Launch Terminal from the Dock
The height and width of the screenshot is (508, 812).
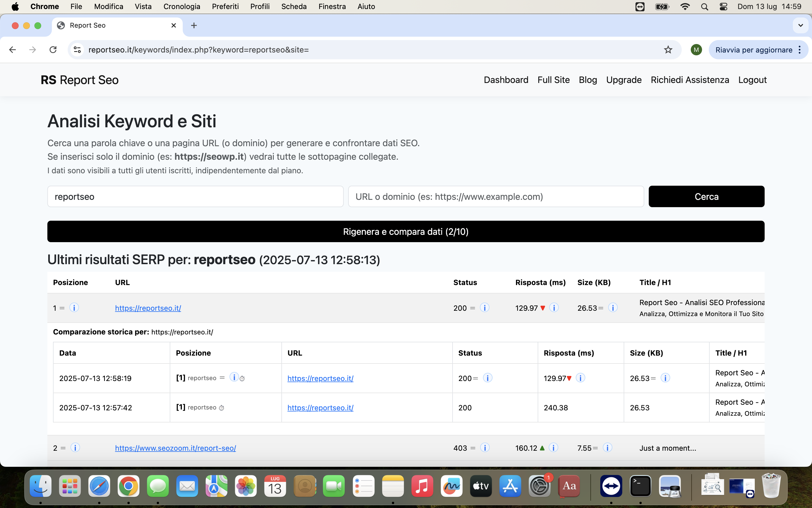pyautogui.click(x=641, y=486)
